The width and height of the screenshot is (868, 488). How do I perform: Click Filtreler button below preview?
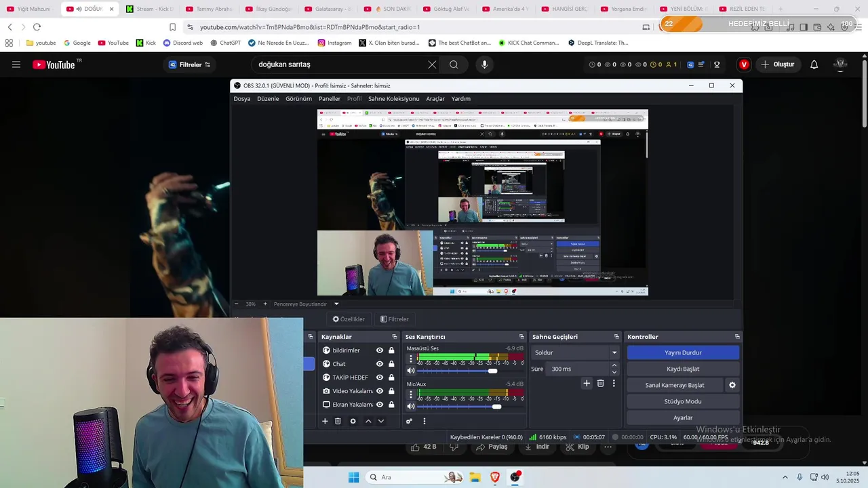[x=395, y=319]
